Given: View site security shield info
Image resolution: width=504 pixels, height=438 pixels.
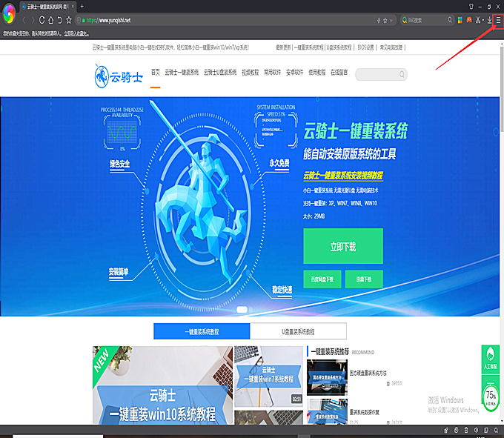Looking at the screenshot, I should click(x=79, y=20).
